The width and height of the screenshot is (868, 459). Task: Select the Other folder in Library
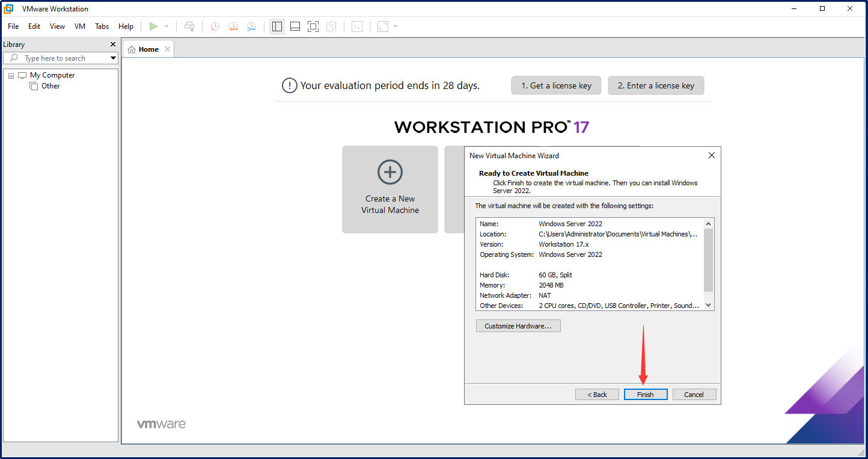50,86
